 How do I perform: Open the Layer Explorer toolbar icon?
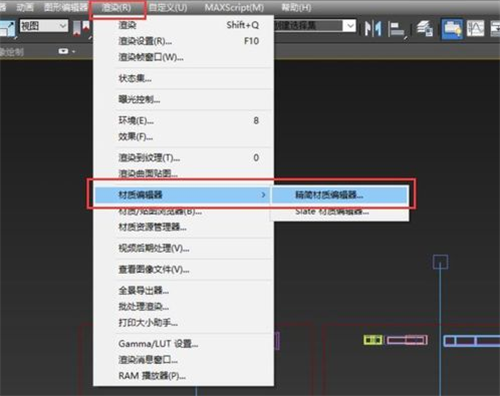[425, 28]
